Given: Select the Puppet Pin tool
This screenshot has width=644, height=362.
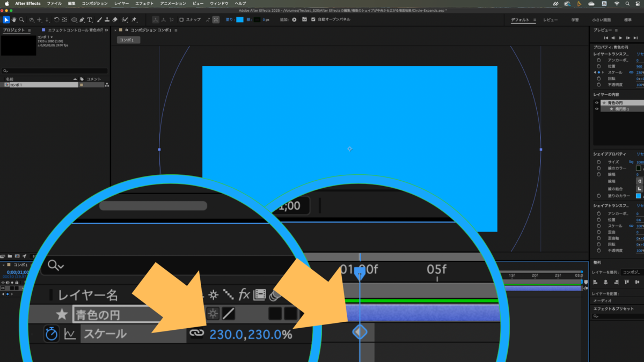Looking at the screenshot, I should (133, 20).
